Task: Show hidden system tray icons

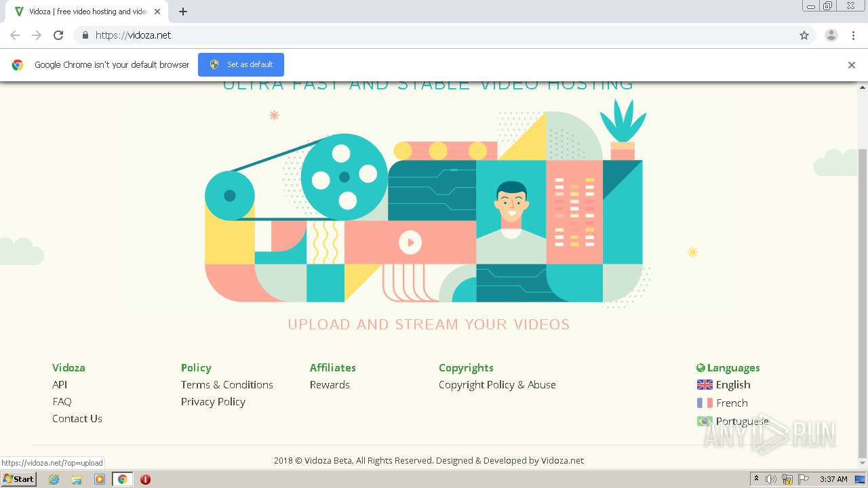Action: pos(756,479)
